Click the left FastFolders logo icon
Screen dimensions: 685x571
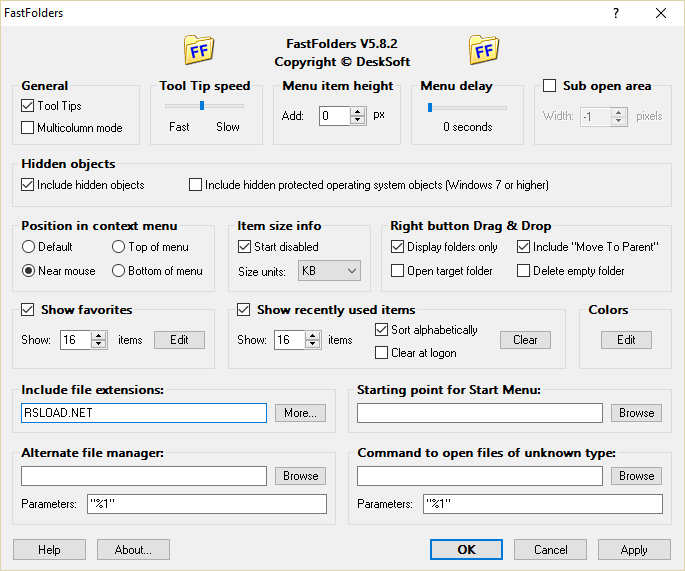click(x=200, y=50)
